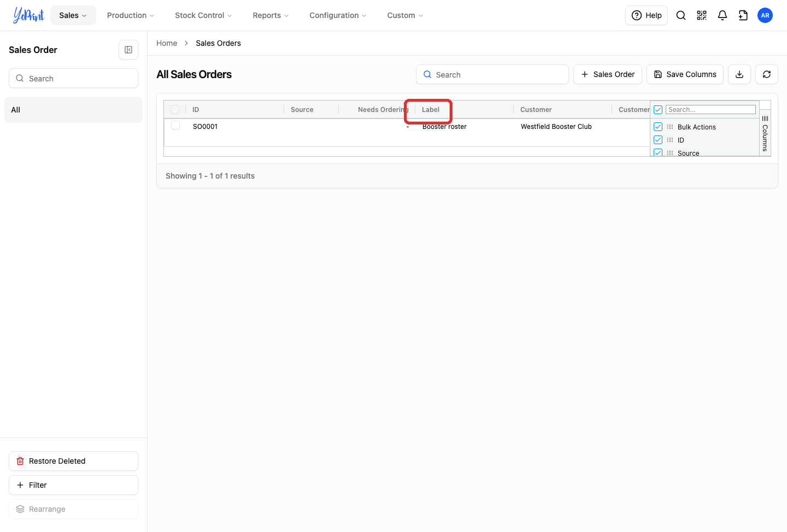Click the column panel search field
787x532 pixels.
pos(710,110)
